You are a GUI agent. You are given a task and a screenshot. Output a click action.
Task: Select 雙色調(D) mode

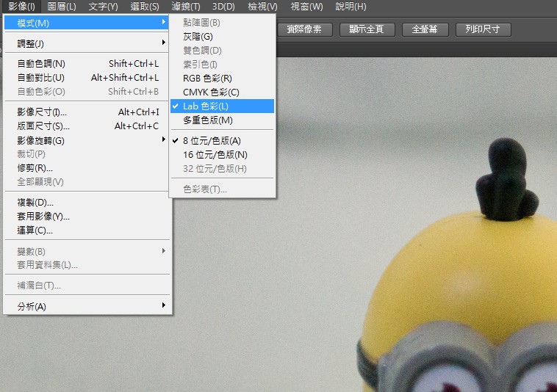[x=223, y=51]
